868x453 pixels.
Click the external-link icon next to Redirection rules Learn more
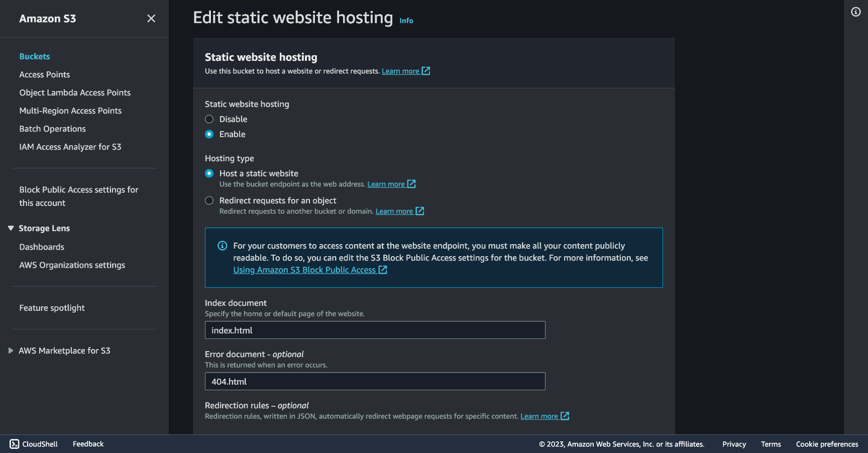click(565, 416)
